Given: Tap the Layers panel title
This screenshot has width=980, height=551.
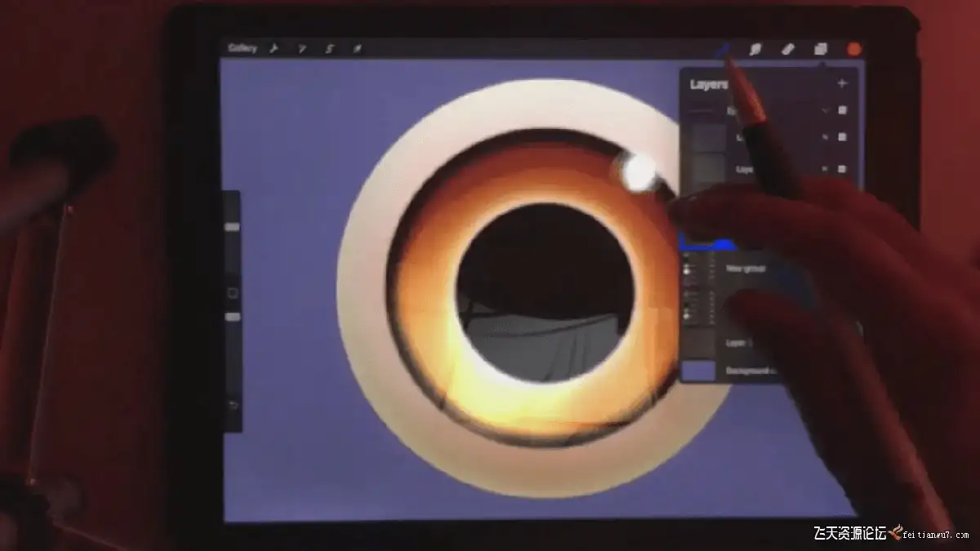Looking at the screenshot, I should 709,84.
